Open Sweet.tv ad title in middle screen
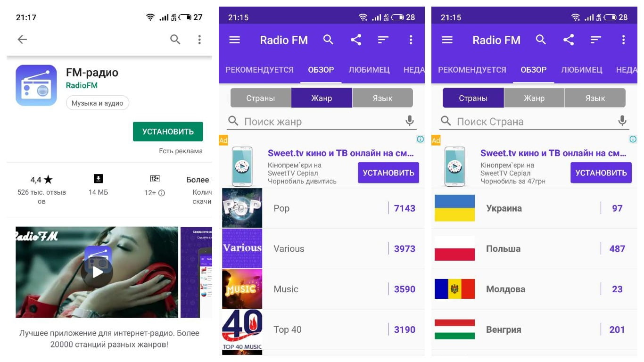 341,153
